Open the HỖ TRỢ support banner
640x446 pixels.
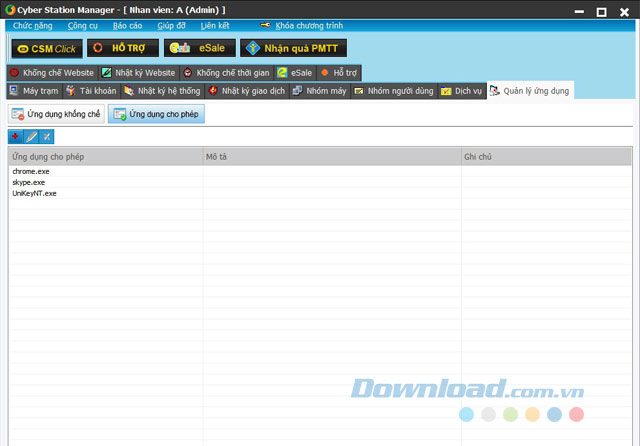(122, 48)
